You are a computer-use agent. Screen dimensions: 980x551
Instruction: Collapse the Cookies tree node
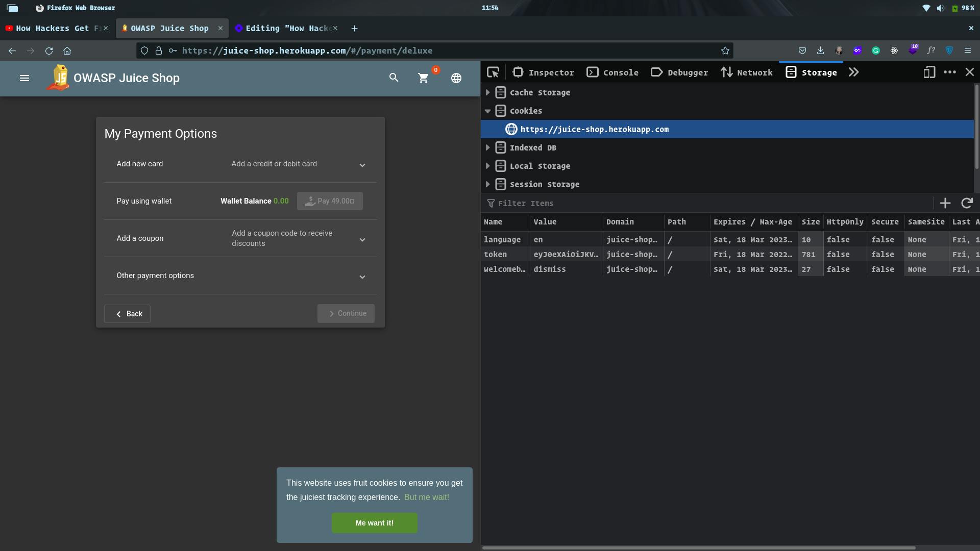[487, 111]
